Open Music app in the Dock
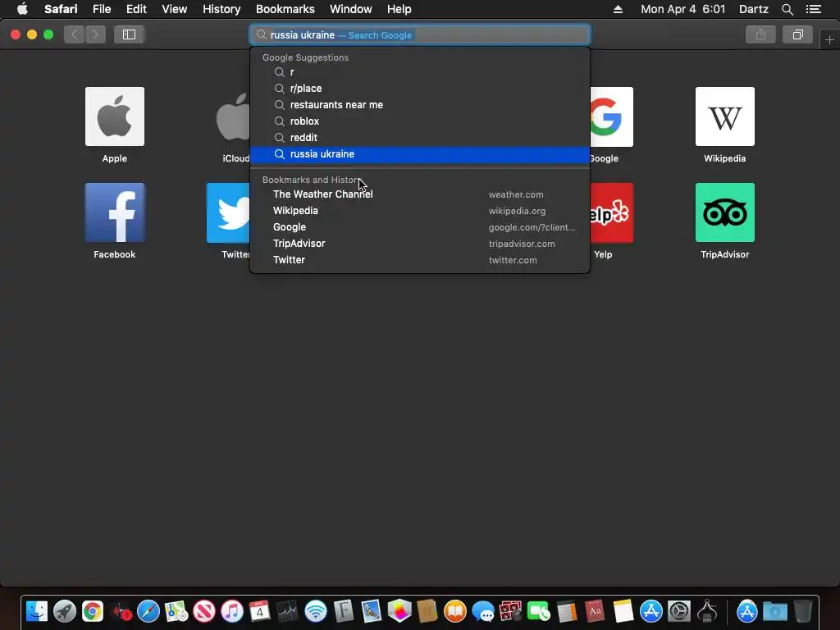 coord(232,611)
